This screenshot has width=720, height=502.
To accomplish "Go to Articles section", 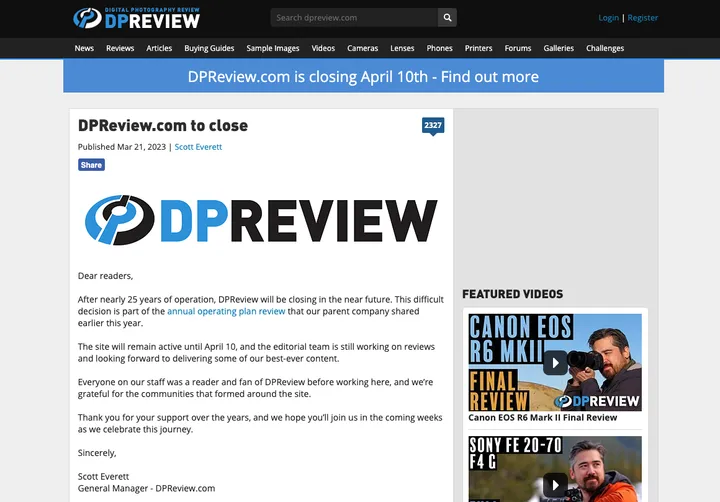I will (159, 48).
